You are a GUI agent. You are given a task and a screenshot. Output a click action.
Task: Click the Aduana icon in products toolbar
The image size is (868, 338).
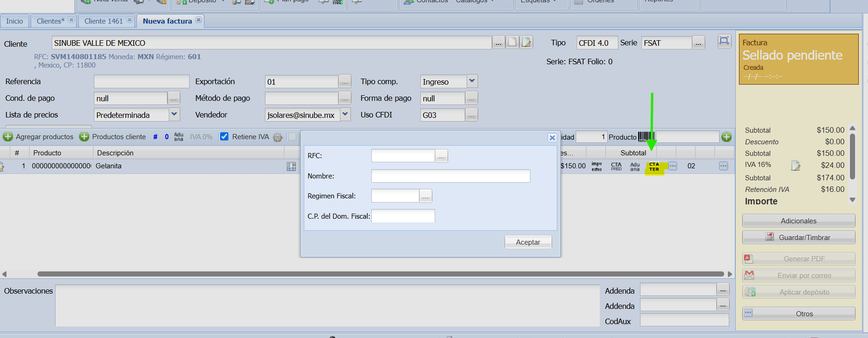(179, 137)
